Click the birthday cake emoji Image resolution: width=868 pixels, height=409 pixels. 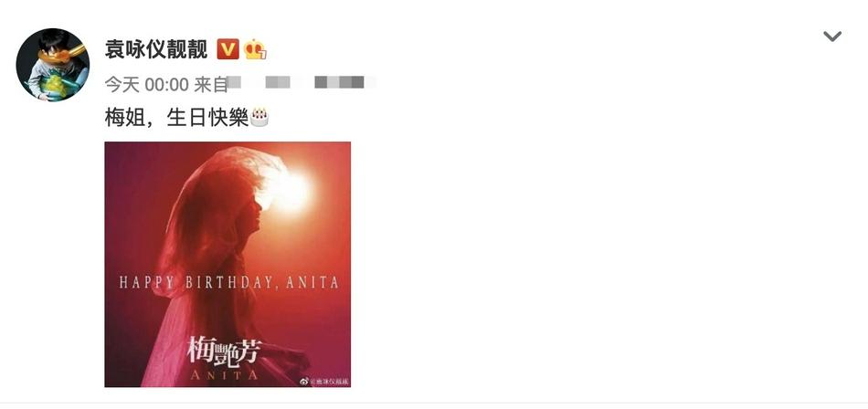pyautogui.click(x=259, y=117)
